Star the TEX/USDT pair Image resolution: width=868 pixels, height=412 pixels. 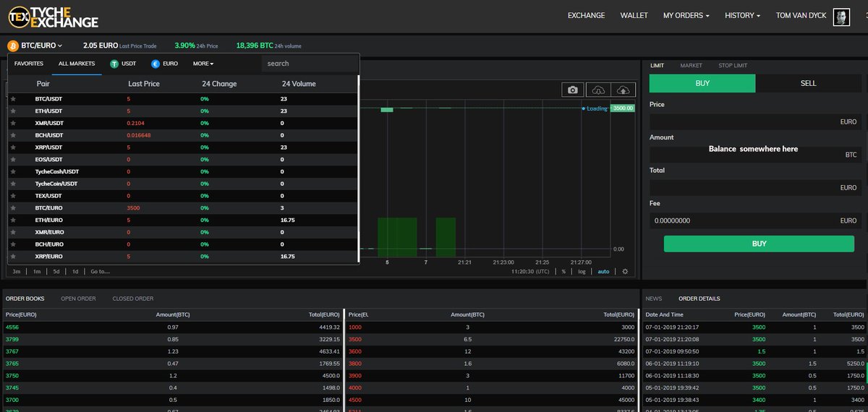click(13, 196)
